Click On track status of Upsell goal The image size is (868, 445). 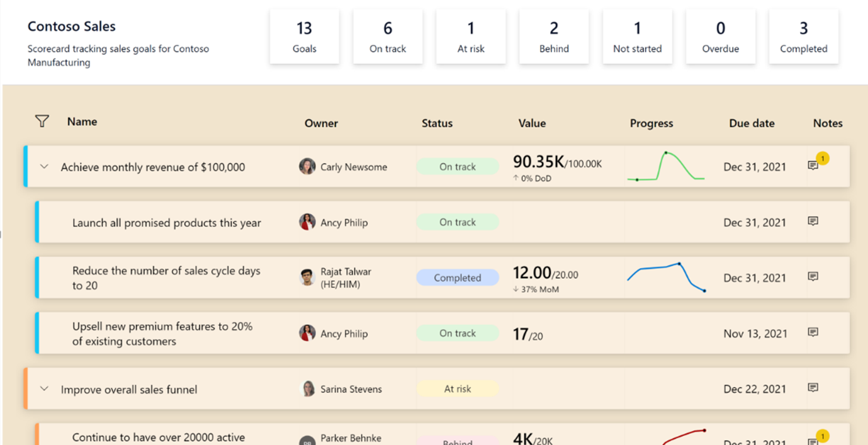[x=458, y=334]
